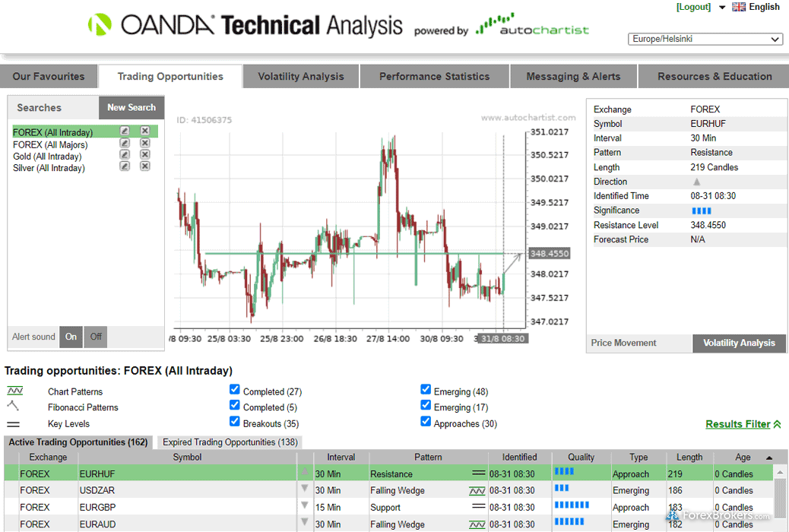
Task: Select the USDZAR table row symbol
Action: click(x=97, y=490)
